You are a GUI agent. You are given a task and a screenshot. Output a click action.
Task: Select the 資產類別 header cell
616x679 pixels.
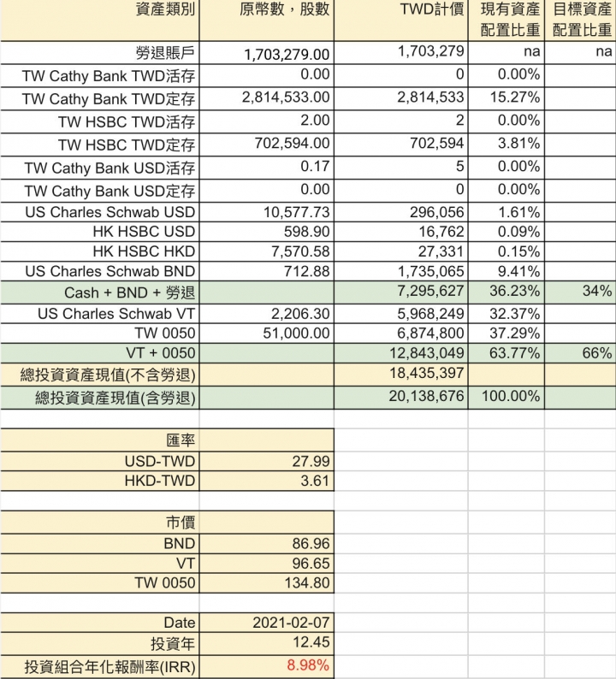click(99, 21)
